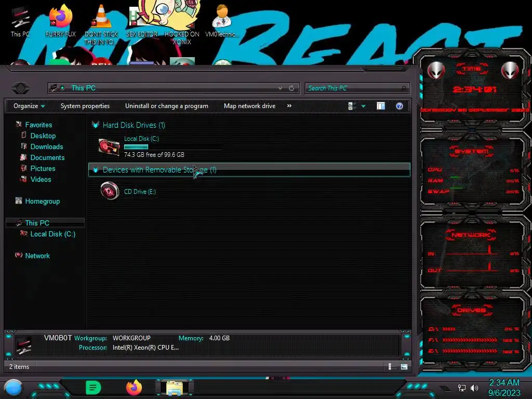532x399 pixels.
Task: Collapse the Hard Disk Drives group
Action: coord(96,125)
